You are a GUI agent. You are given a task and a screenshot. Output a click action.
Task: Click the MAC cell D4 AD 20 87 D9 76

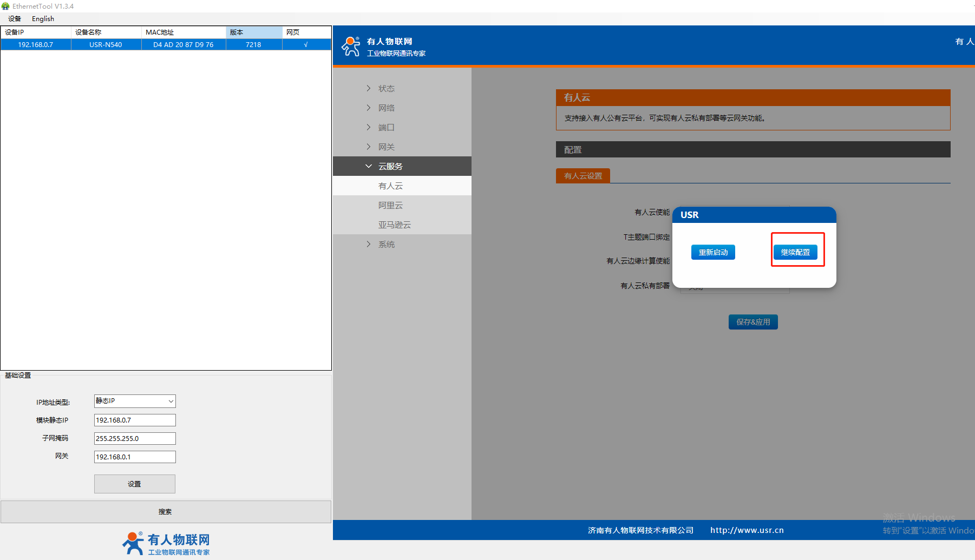coord(184,45)
